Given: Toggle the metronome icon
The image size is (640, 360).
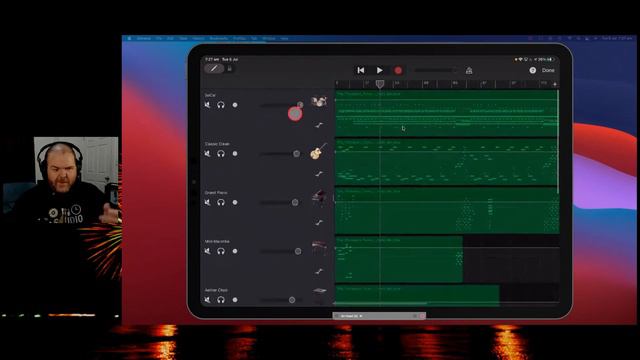Looking at the screenshot, I should [469, 71].
